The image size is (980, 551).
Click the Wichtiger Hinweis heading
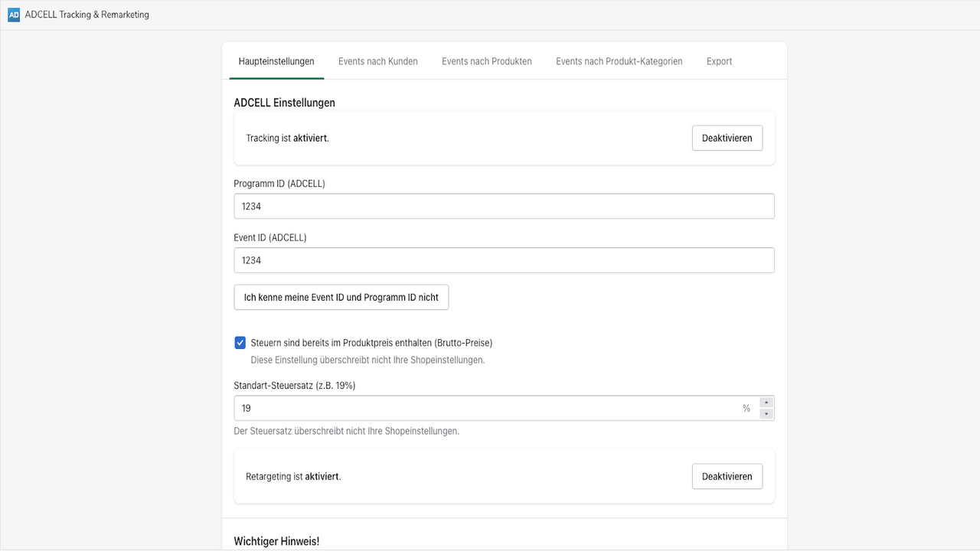coord(276,541)
